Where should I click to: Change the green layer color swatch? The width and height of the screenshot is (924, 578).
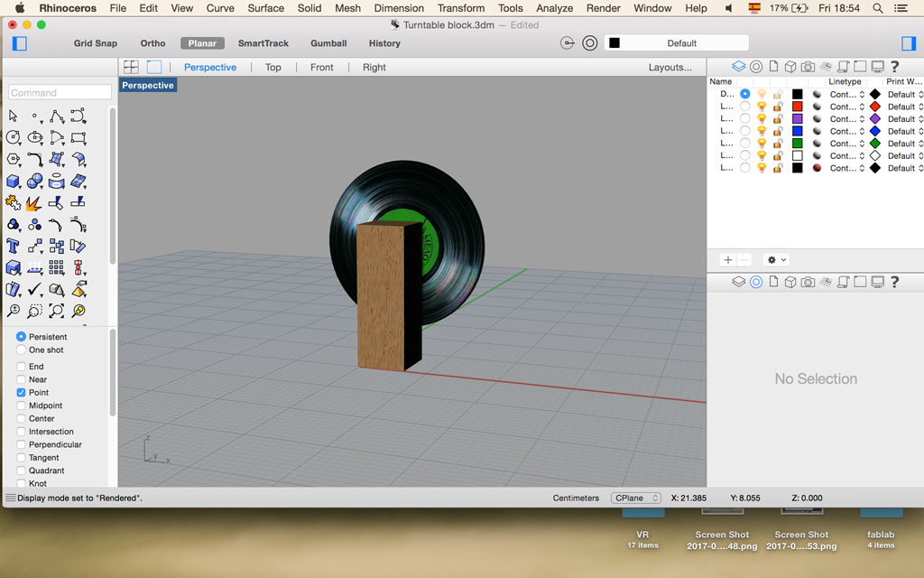[798, 144]
